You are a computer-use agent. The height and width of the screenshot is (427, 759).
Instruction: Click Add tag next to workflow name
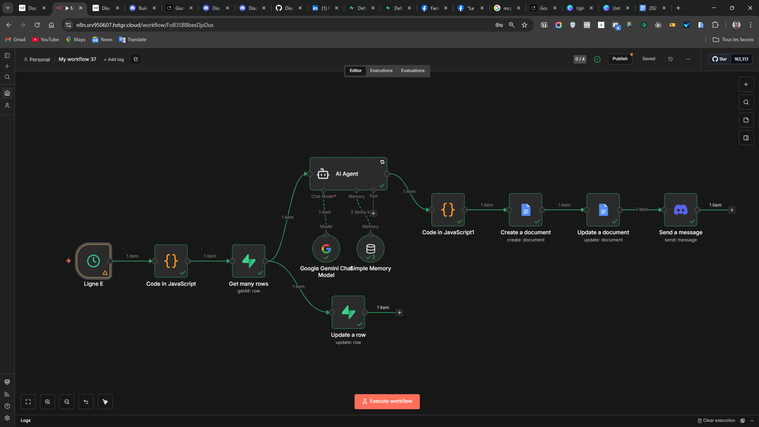pos(114,59)
